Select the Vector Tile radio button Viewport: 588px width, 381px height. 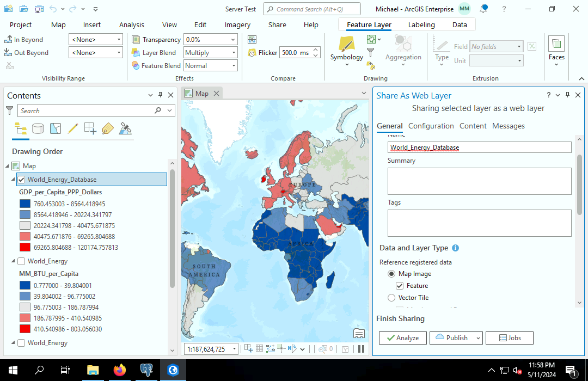(391, 298)
